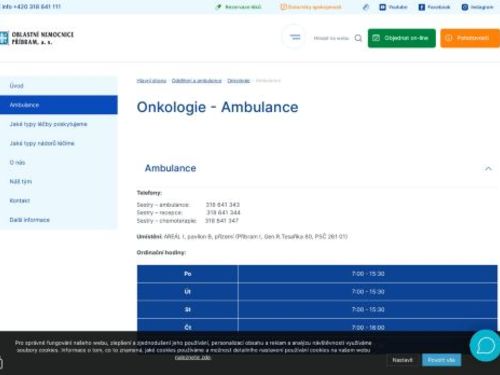Click the Ordinační hodiny label
Screen dimensions: 500x375
point(161,253)
